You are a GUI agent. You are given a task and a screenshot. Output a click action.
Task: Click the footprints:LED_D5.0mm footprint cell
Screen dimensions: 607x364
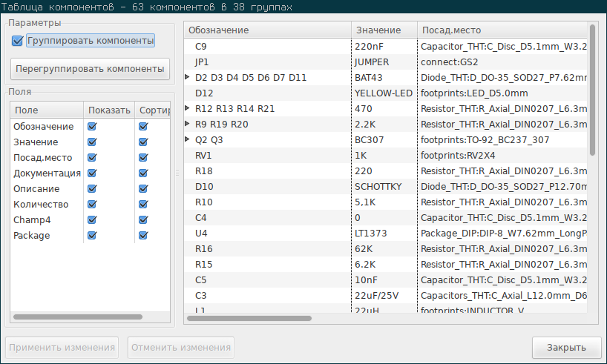point(502,93)
